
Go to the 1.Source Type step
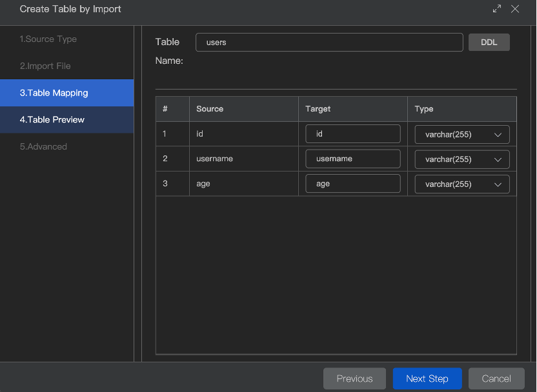coord(48,39)
